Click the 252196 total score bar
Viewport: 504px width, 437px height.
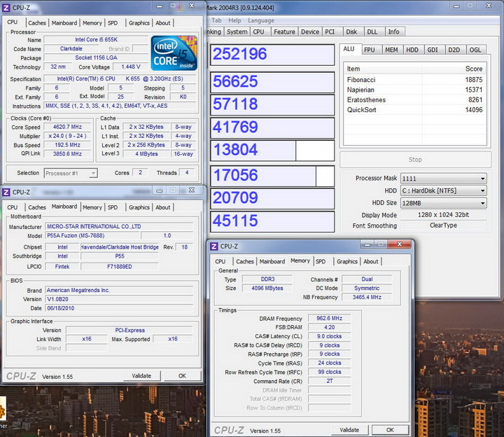(x=272, y=55)
